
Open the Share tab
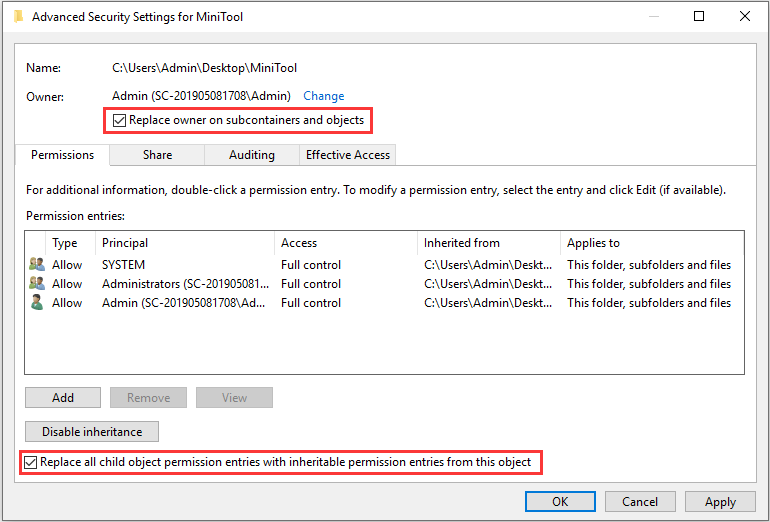tap(157, 155)
